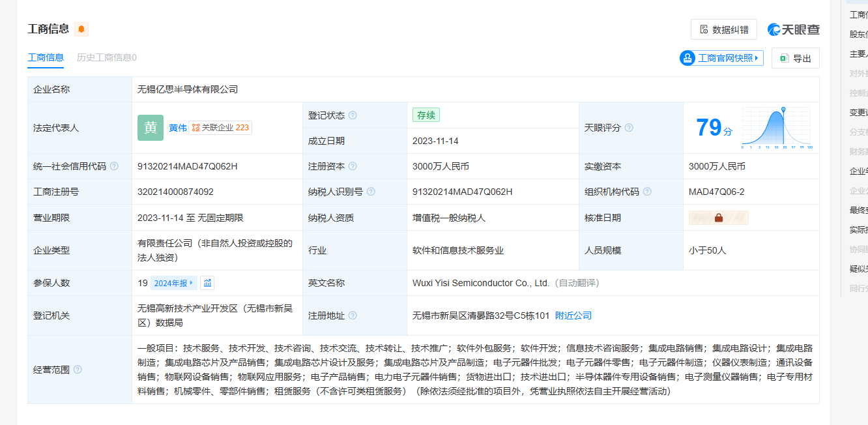Click help icon next to 登记状态
868x425 pixels.
(x=353, y=115)
